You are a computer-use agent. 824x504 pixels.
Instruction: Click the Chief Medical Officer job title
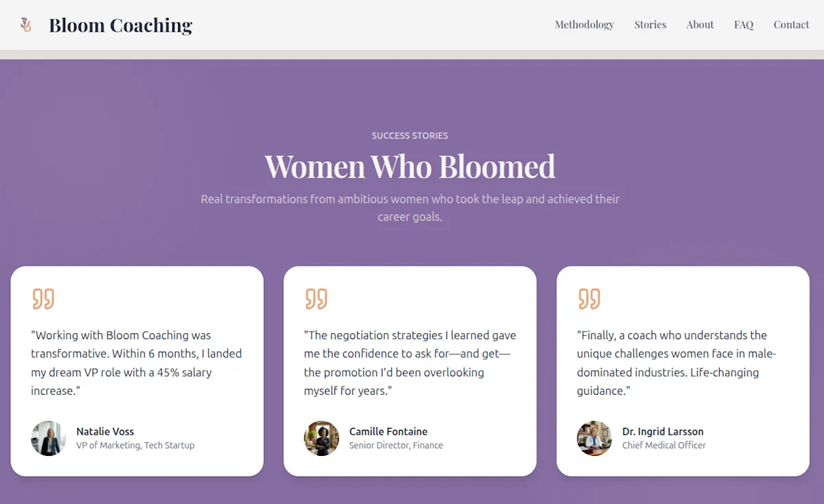tap(664, 445)
